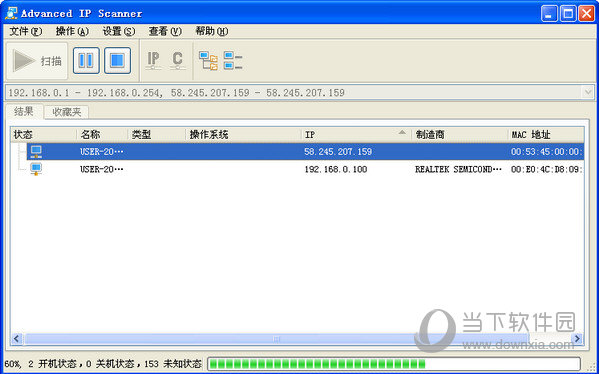Sort by the MAC 地址 column header
The height and width of the screenshot is (374, 599).
[546, 134]
